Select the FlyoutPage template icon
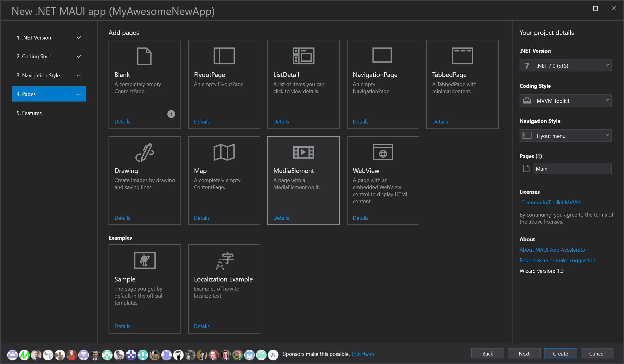This screenshot has width=624, height=364. pos(224,56)
